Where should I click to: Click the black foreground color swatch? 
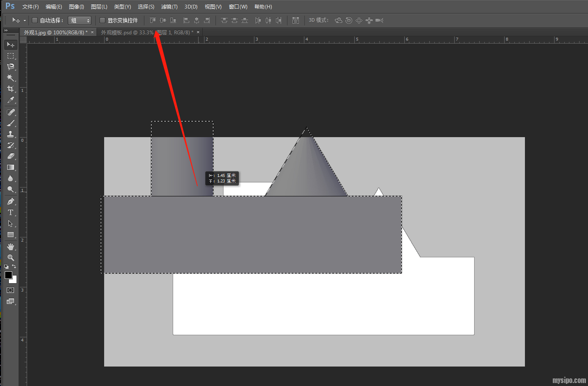coord(8,275)
